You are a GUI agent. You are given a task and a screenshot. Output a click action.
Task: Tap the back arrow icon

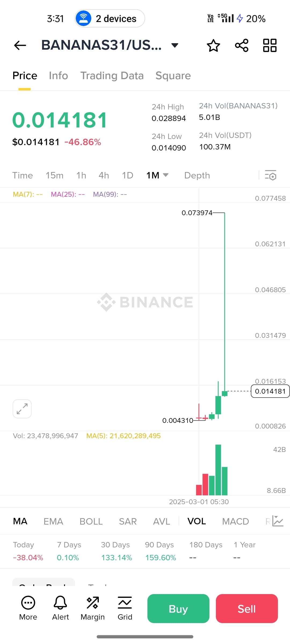(20, 45)
